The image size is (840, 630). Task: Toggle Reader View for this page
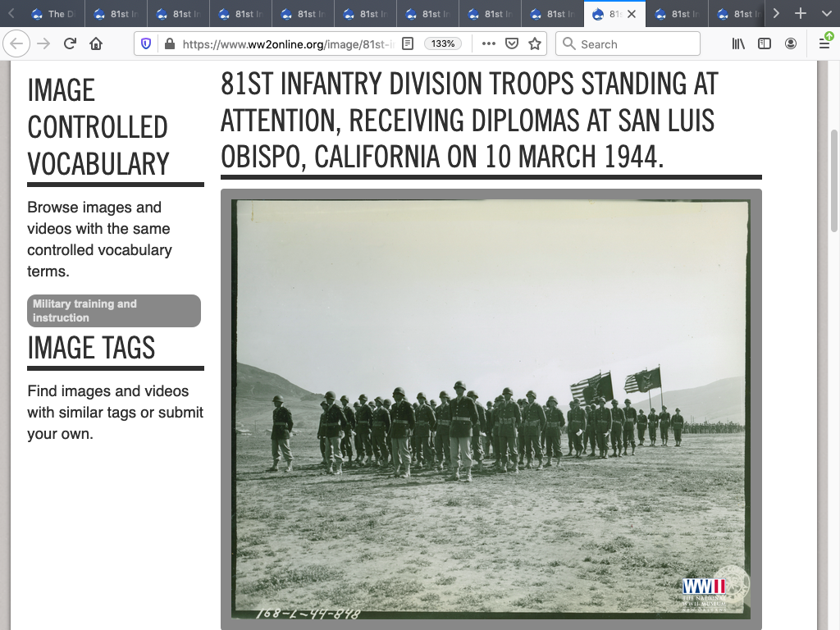pyautogui.click(x=408, y=44)
